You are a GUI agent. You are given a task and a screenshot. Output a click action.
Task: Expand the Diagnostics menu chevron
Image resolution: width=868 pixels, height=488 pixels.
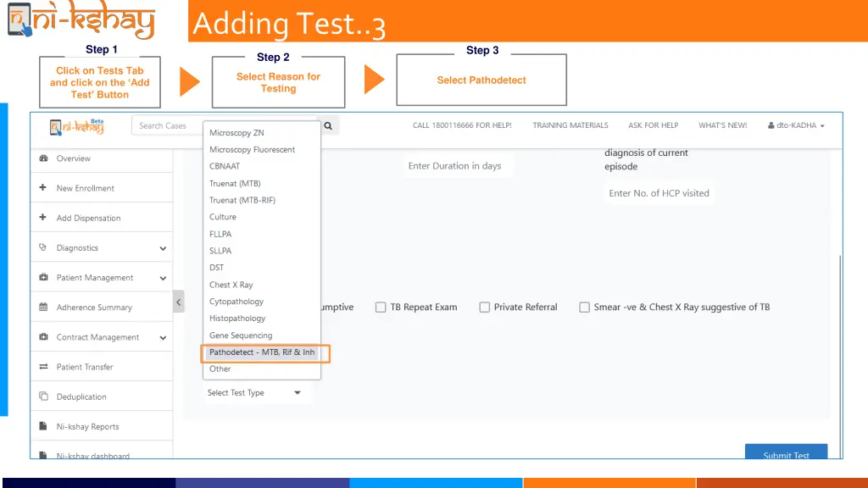click(x=163, y=248)
